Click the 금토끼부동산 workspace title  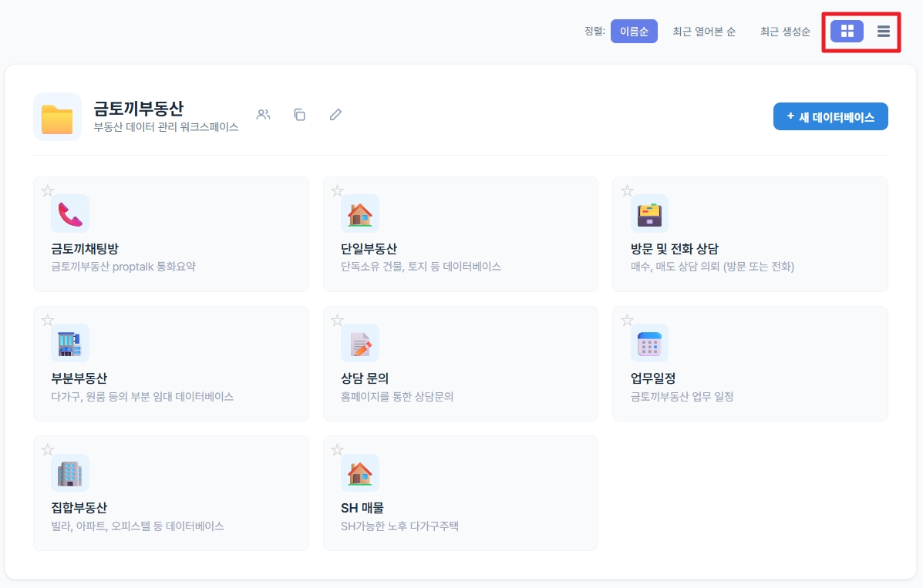click(139, 109)
